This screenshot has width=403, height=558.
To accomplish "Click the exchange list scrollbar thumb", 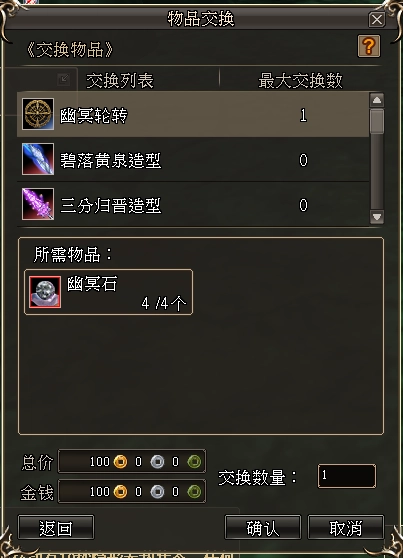I will pyautogui.click(x=377, y=121).
